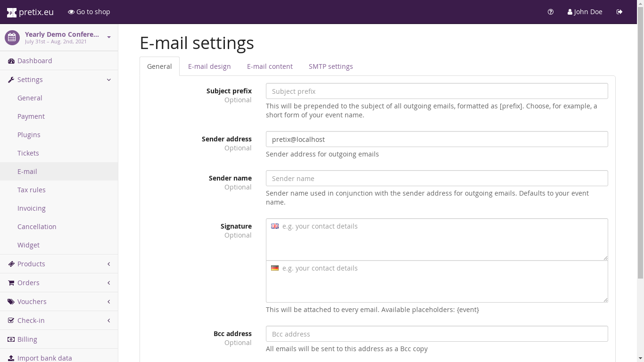Open the SMTP settings tab
This screenshot has width=644, height=362.
(x=330, y=66)
